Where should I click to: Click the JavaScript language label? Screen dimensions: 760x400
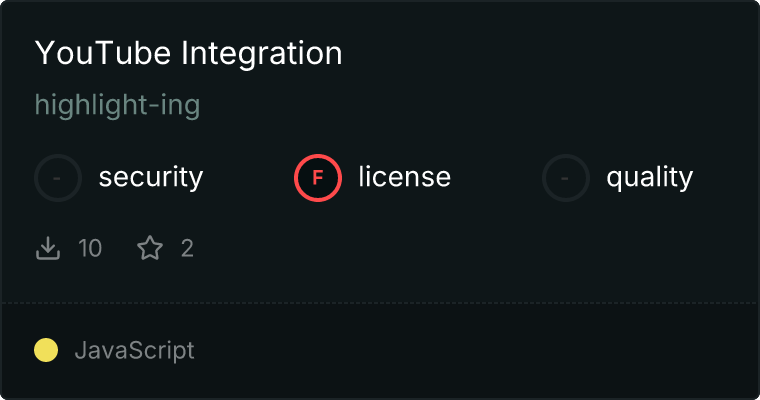tap(134, 350)
